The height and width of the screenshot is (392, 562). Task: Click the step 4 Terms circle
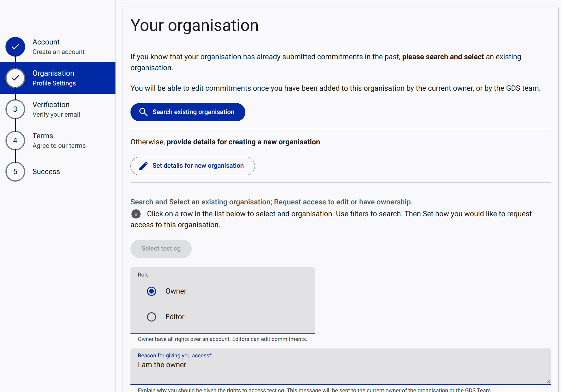(15, 141)
